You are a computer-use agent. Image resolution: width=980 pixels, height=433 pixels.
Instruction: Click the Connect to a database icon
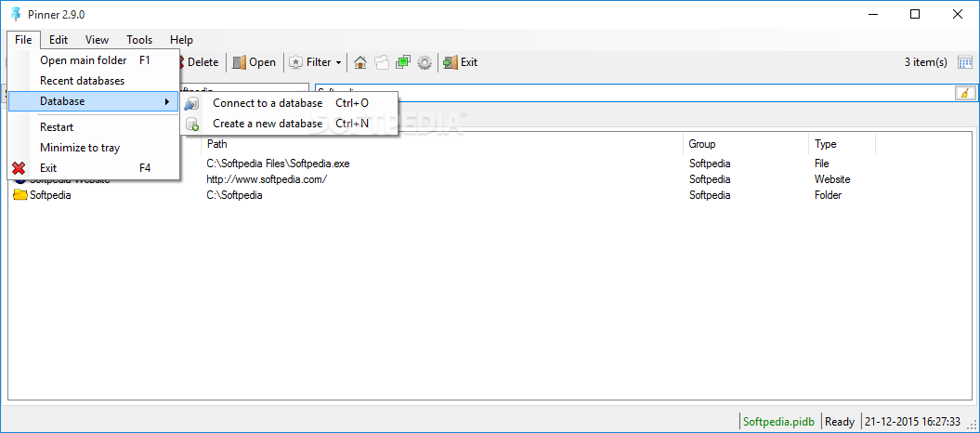coord(192,103)
